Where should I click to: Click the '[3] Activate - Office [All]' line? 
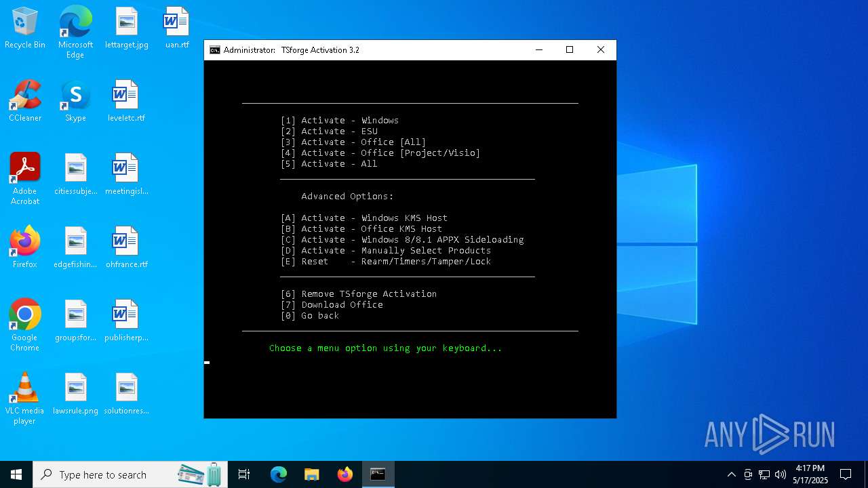(353, 142)
